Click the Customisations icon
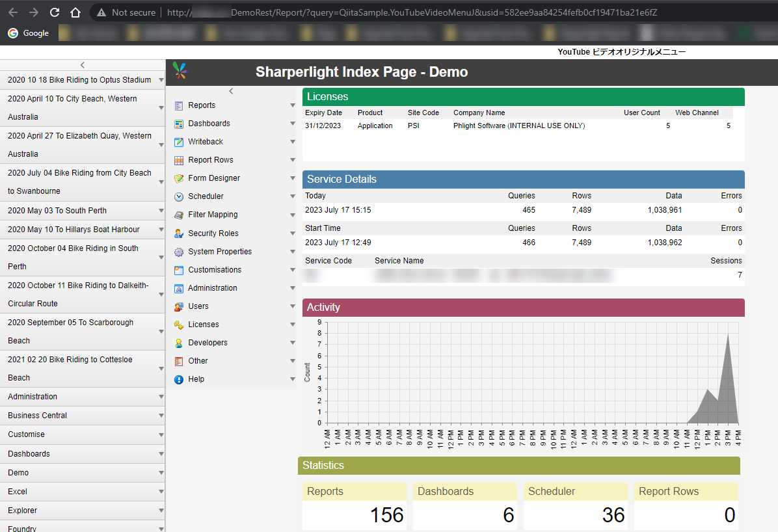The height and width of the screenshot is (532, 778). pyautogui.click(x=179, y=270)
